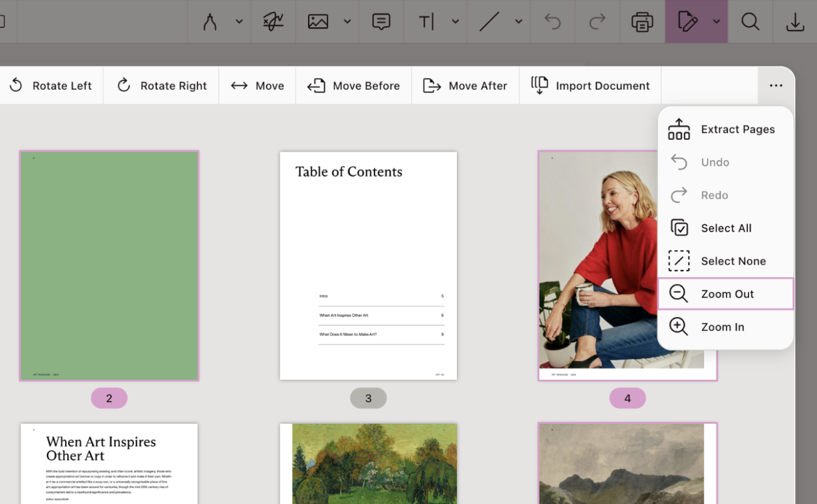Open the three-dot more options menu
This screenshot has height=504, width=817.
pyautogui.click(x=776, y=85)
